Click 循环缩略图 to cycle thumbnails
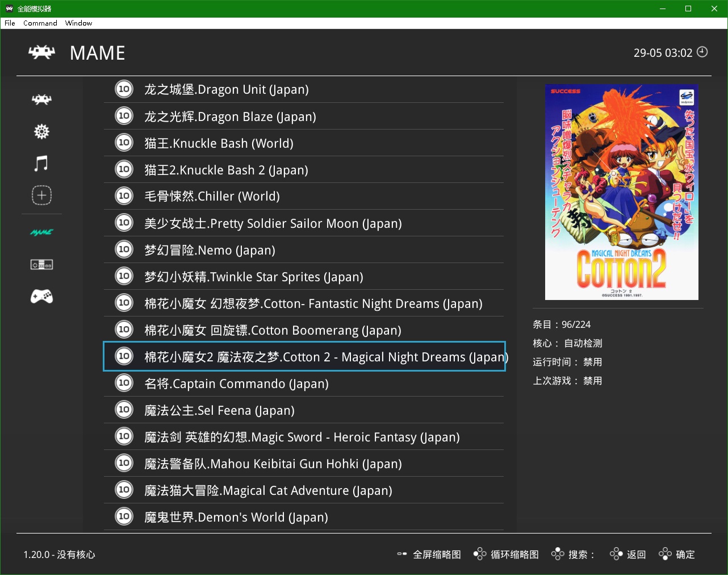The height and width of the screenshot is (575, 728). [507, 555]
